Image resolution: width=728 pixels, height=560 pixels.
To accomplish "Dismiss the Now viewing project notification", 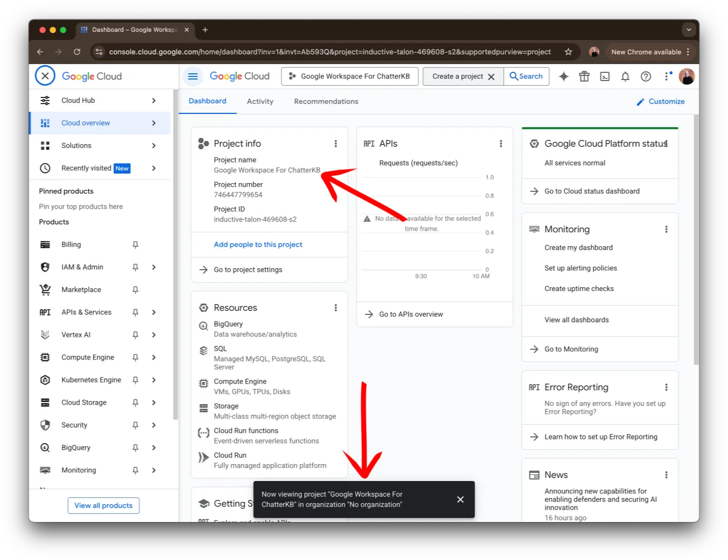I will (460, 499).
